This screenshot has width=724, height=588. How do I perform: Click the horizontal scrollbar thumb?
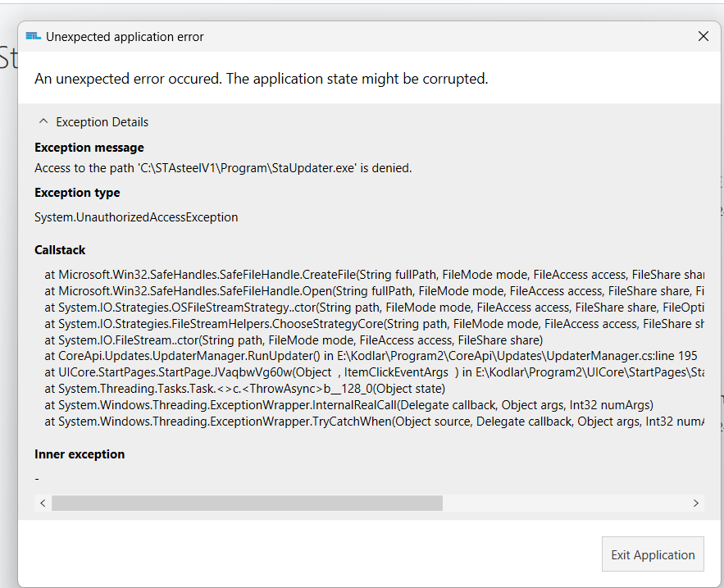246,503
